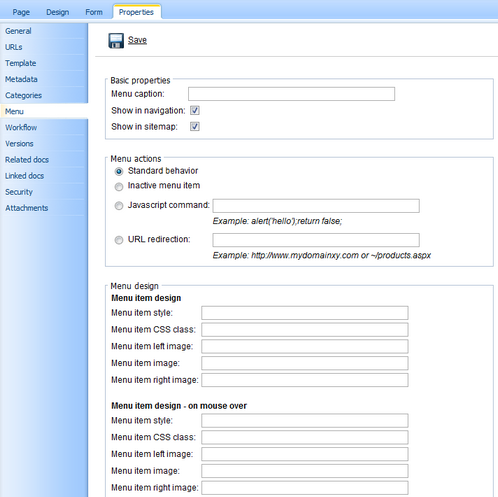The image size is (498, 497).
Task: Click the floppy disk Save icon
Action: pyautogui.click(x=116, y=41)
